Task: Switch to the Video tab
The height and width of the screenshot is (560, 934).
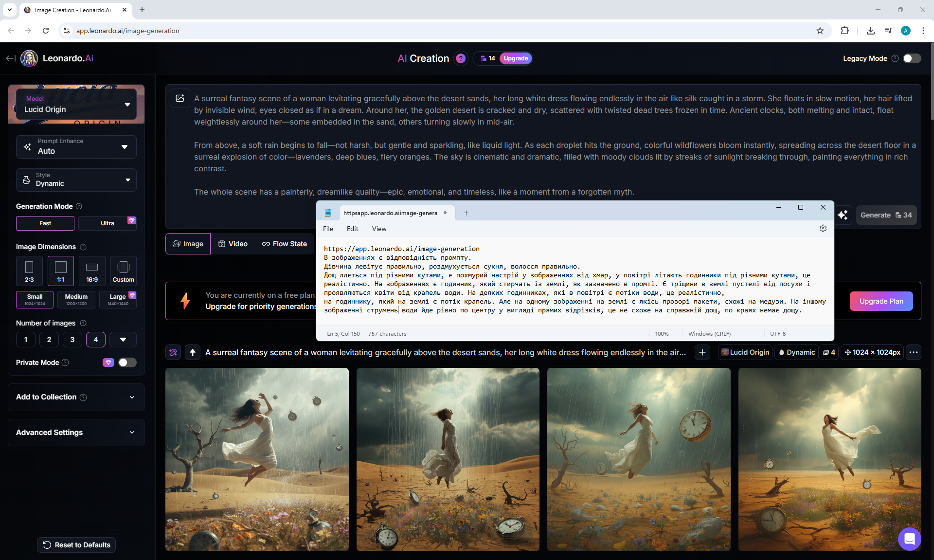Action: point(233,244)
